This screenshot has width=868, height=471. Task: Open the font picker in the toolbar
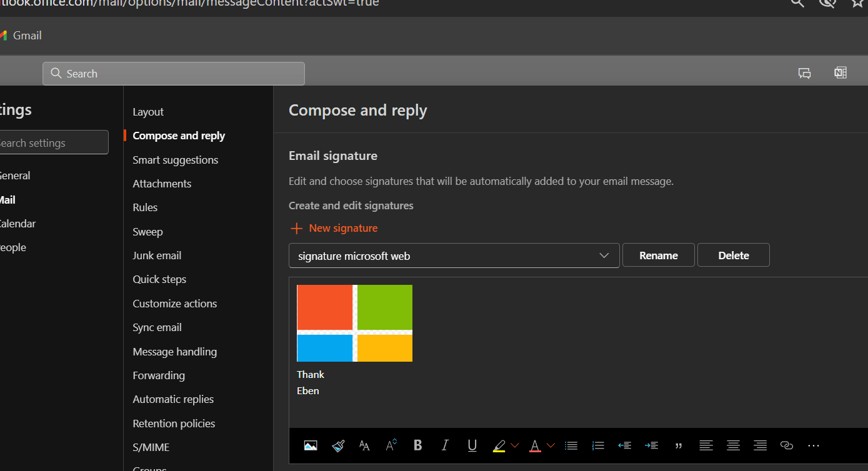[x=364, y=445]
